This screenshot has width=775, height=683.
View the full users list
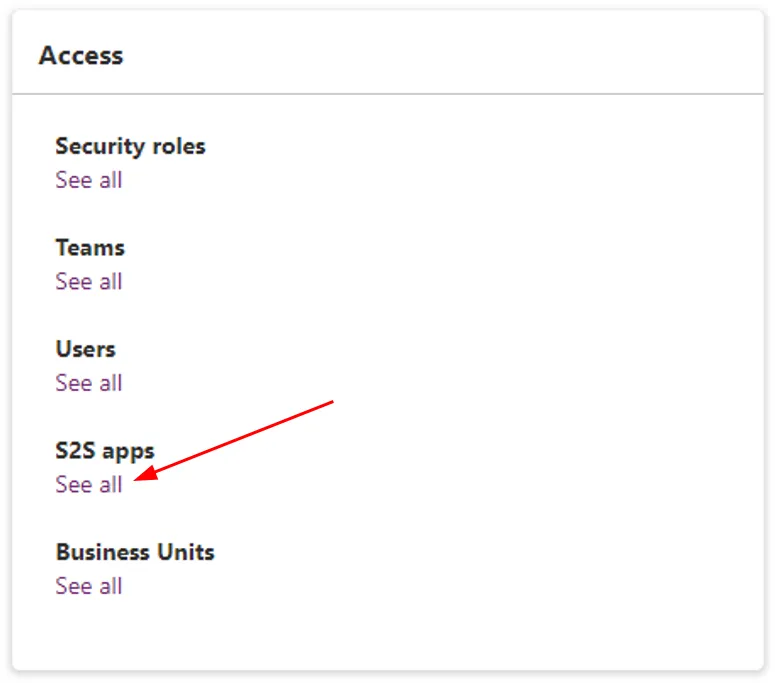tap(88, 383)
